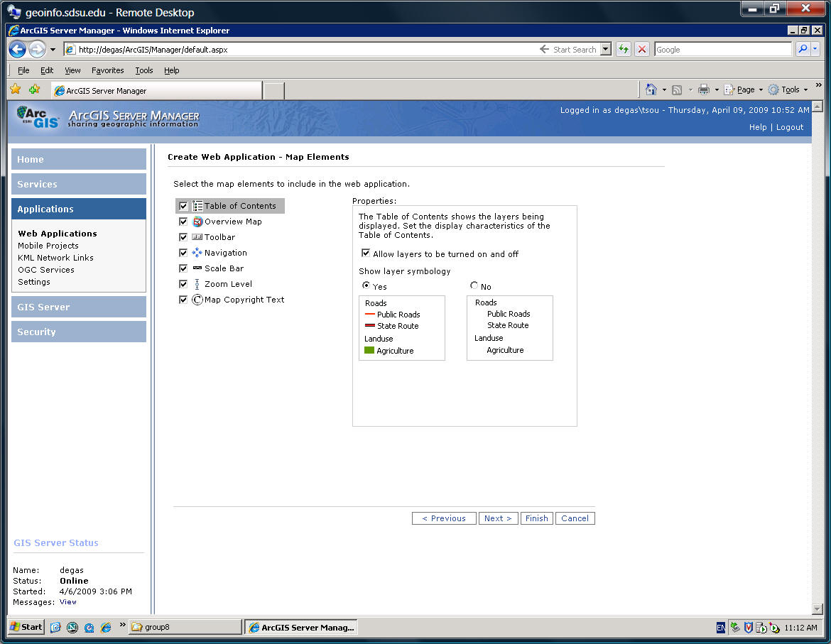Select the Yes radio for layer symbology

(366, 285)
